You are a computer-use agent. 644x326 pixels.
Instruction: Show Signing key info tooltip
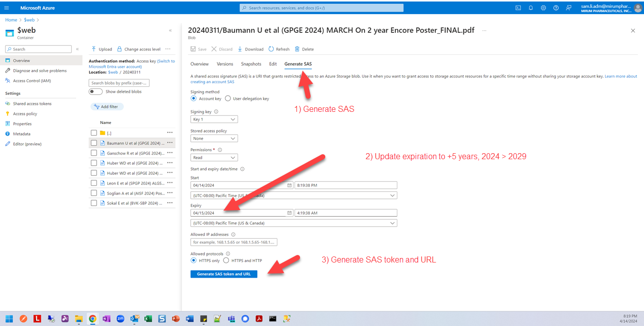coord(216,112)
